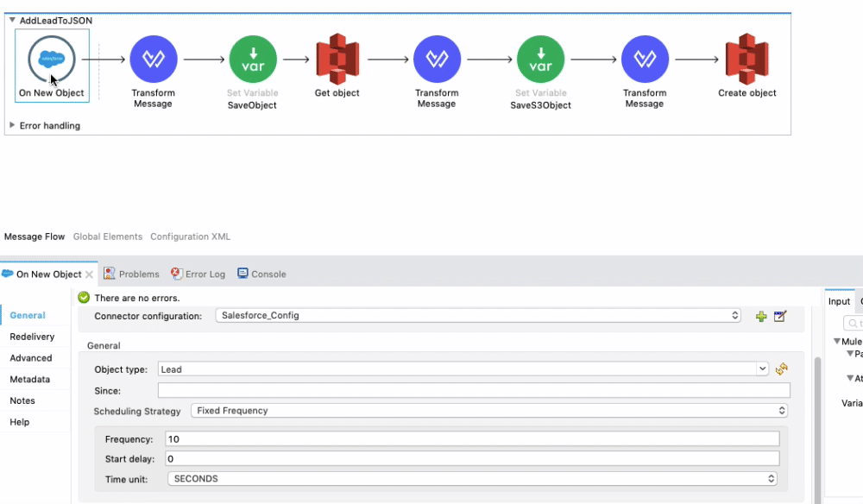Add a new connector configuration with the green plus

coord(761,317)
